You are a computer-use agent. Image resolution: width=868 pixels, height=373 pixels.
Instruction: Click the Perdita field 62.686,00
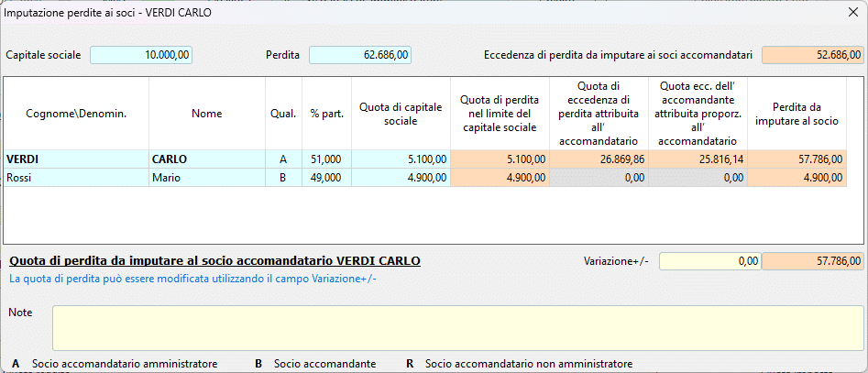pos(360,55)
